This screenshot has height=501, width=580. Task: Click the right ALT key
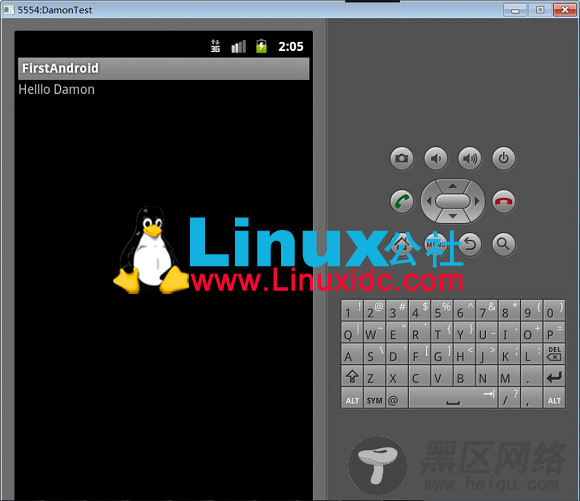click(x=554, y=398)
